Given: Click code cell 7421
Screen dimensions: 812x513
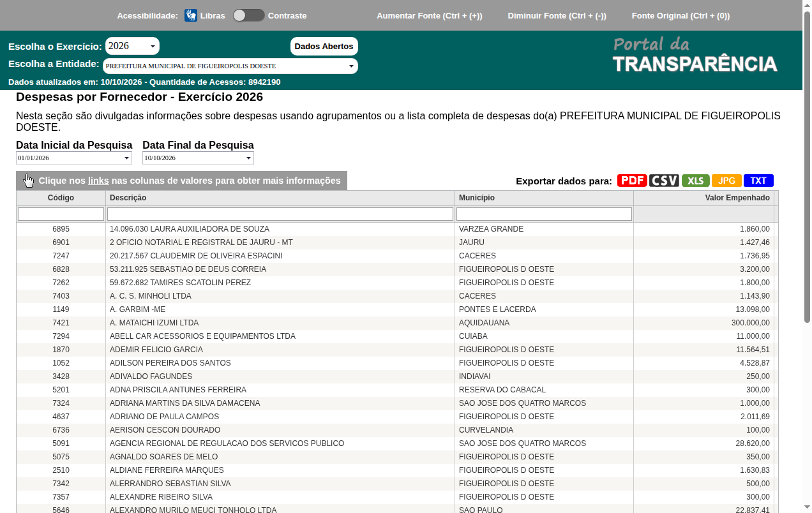Looking at the screenshot, I should pos(61,323).
